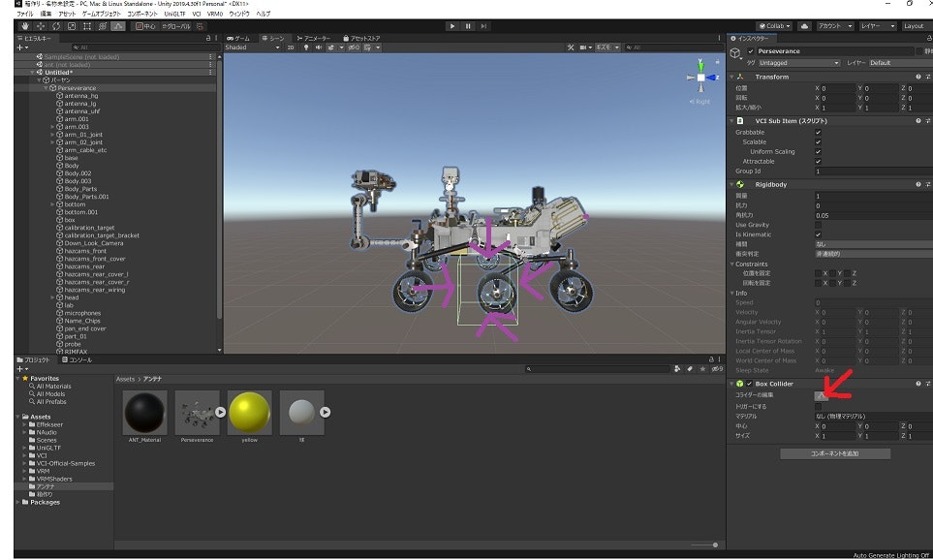
Task: Collapse the Perseverance hierarchy node
Action: click(x=46, y=88)
